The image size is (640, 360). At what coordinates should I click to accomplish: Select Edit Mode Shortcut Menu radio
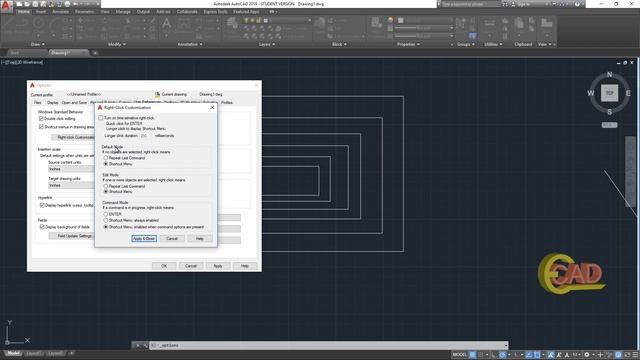pos(106,191)
